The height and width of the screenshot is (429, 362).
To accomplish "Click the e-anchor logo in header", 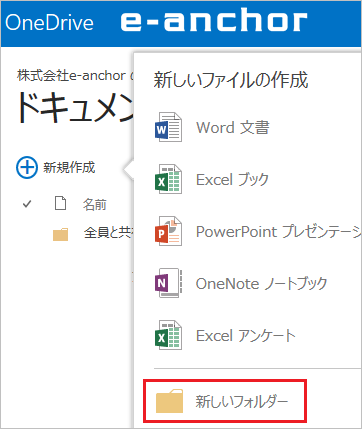I will coord(214,21).
